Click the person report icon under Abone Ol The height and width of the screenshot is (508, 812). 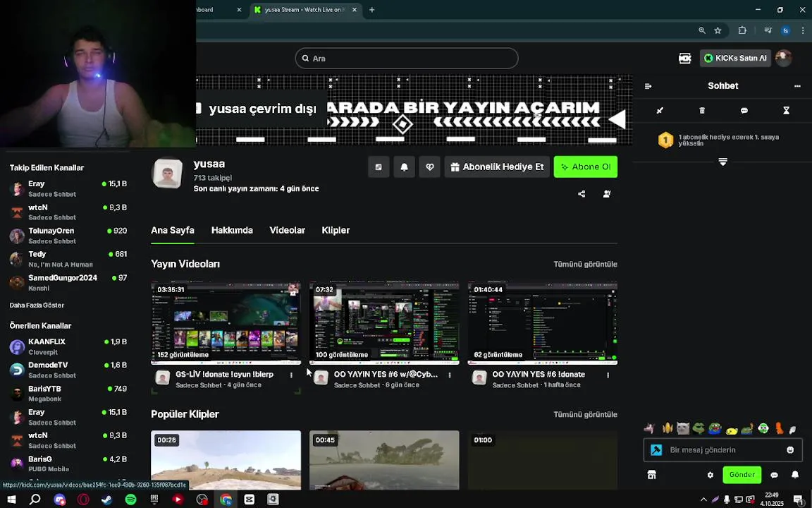607,194
